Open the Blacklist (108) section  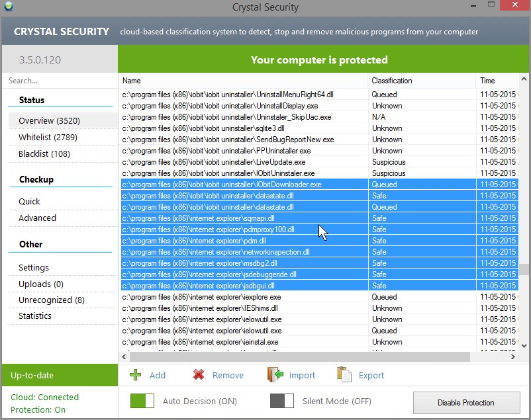[44, 154]
